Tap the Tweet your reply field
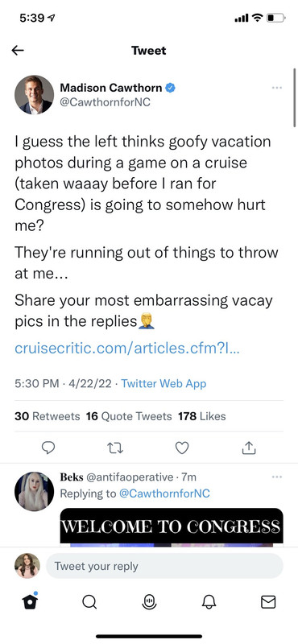Image resolution: width=298 pixels, height=644 pixels. click(x=164, y=566)
